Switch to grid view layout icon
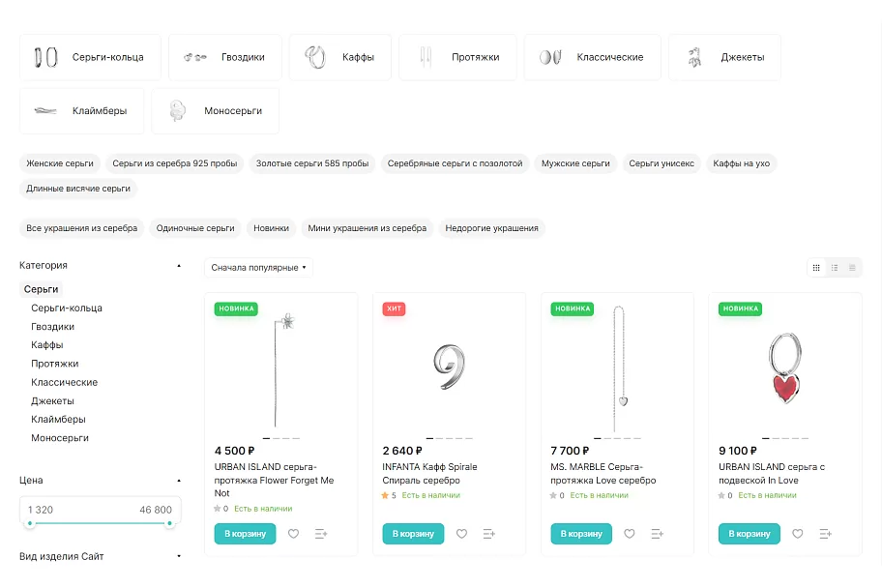 [816, 268]
